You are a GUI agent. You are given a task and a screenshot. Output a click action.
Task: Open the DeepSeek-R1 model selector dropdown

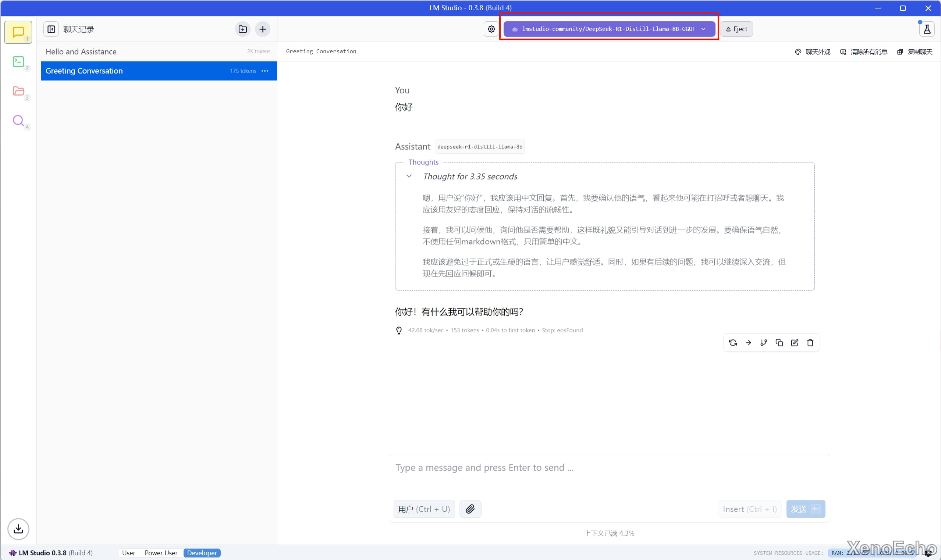pos(609,29)
